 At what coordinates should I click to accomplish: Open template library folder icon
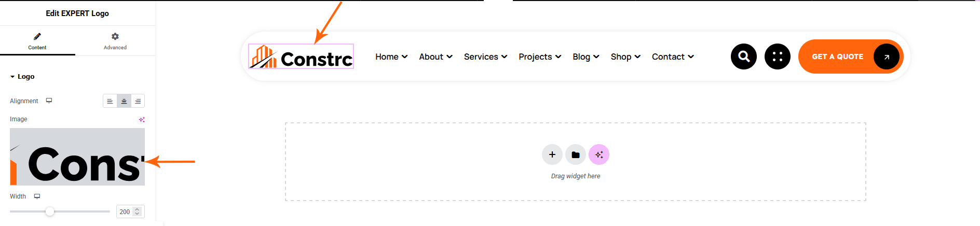point(575,154)
